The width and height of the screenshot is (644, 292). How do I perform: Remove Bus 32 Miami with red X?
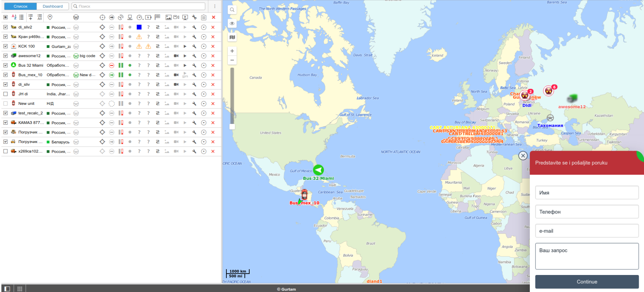pyautogui.click(x=213, y=65)
